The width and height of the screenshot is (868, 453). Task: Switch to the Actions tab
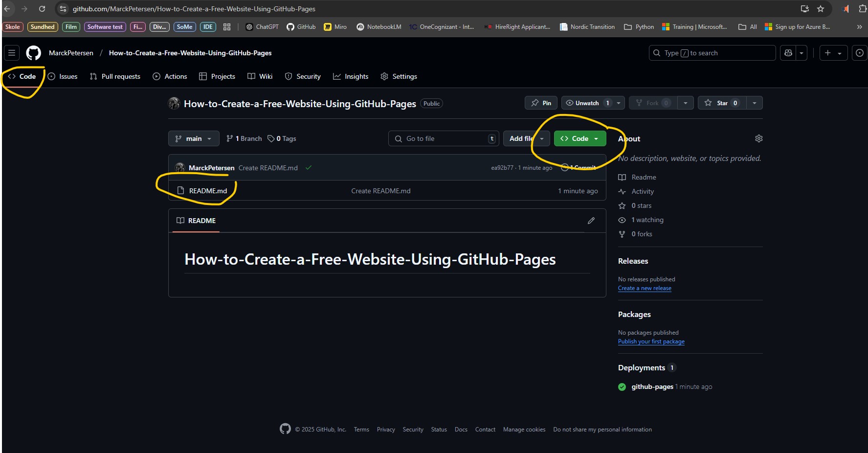170,76
